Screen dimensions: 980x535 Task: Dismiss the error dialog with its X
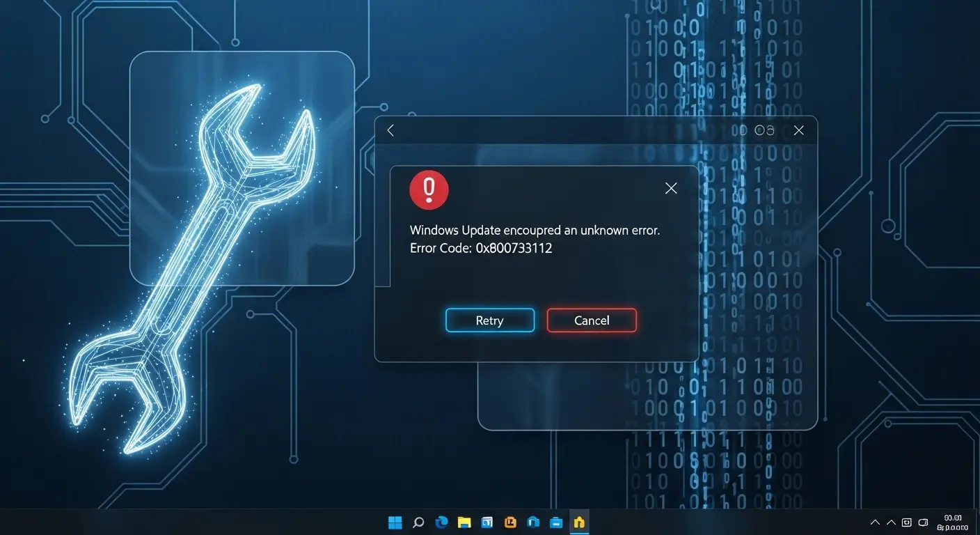(x=670, y=188)
